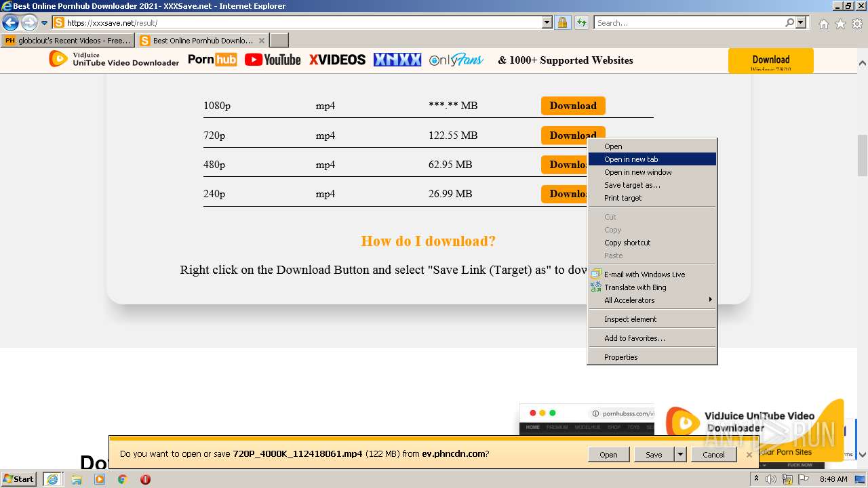This screenshot has height=488, width=868.
Task: Choose Inspect element from context menu
Action: (x=652, y=319)
